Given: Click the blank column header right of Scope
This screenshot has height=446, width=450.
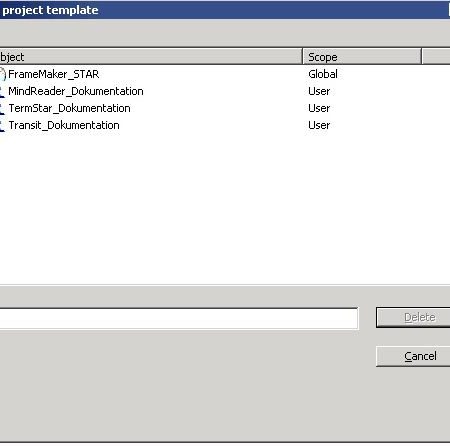Looking at the screenshot, I should (436, 56).
